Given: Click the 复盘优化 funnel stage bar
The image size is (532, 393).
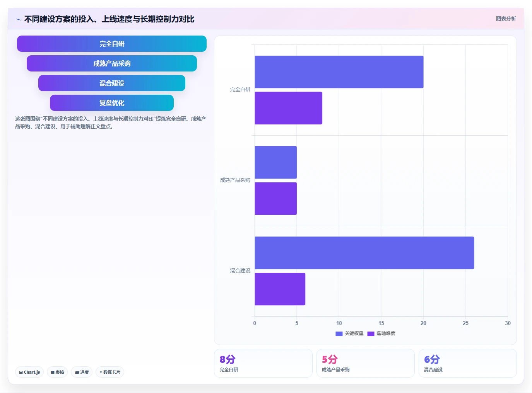Looking at the screenshot, I should click(112, 103).
